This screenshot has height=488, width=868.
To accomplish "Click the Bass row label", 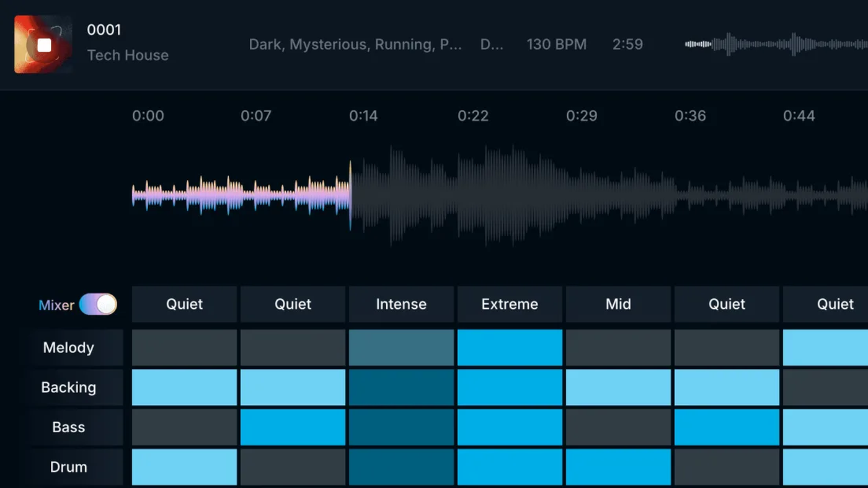I will click(68, 427).
